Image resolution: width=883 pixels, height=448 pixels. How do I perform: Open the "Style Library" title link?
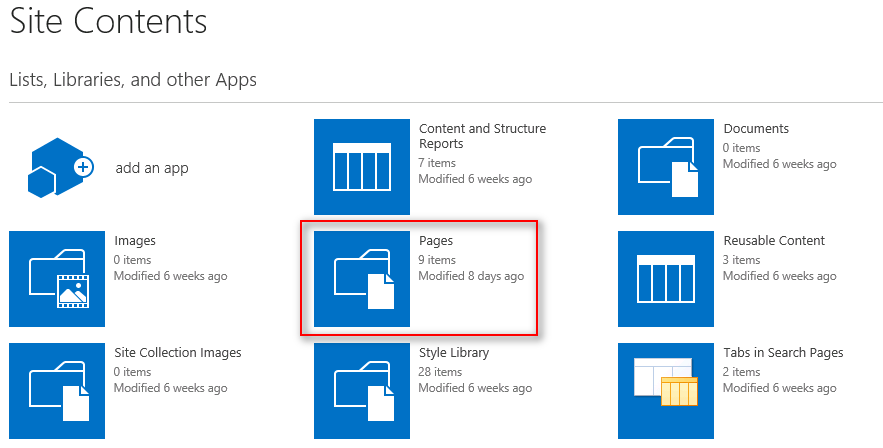pos(454,353)
